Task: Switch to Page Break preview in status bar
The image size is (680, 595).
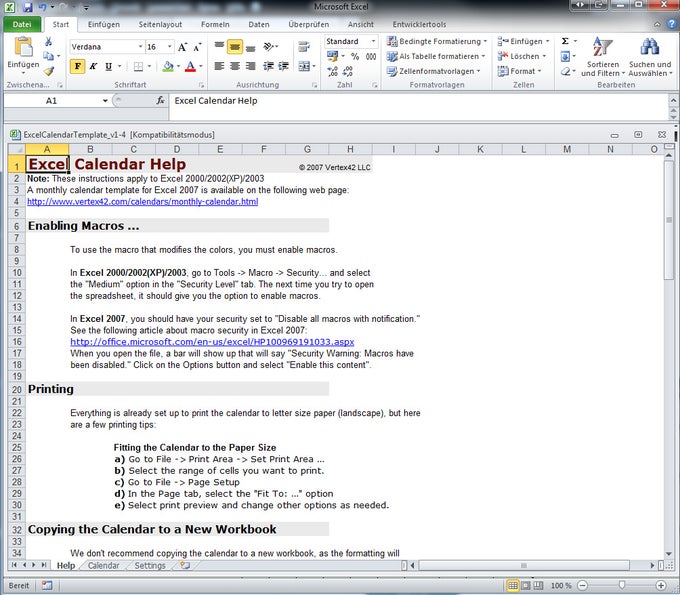Action: point(538,585)
